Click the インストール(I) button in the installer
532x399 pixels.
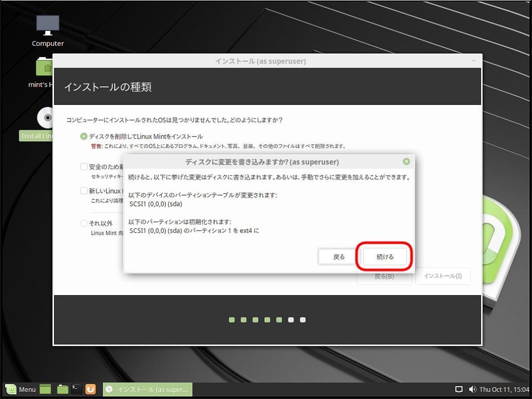pyautogui.click(x=443, y=276)
